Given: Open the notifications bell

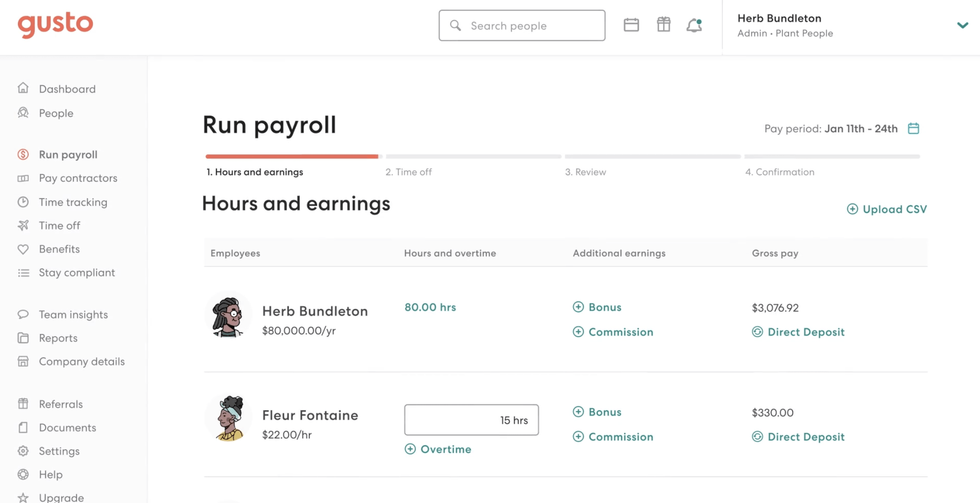Looking at the screenshot, I should pos(694,25).
